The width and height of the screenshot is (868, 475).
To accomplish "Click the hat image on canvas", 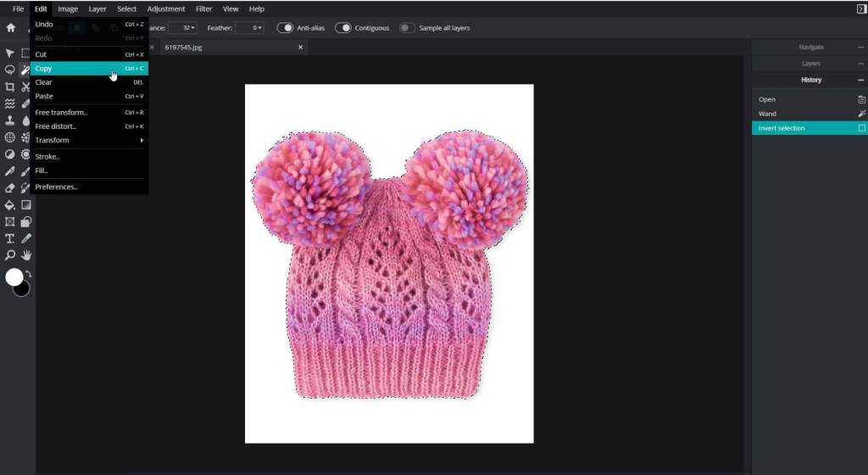I will 389,264.
